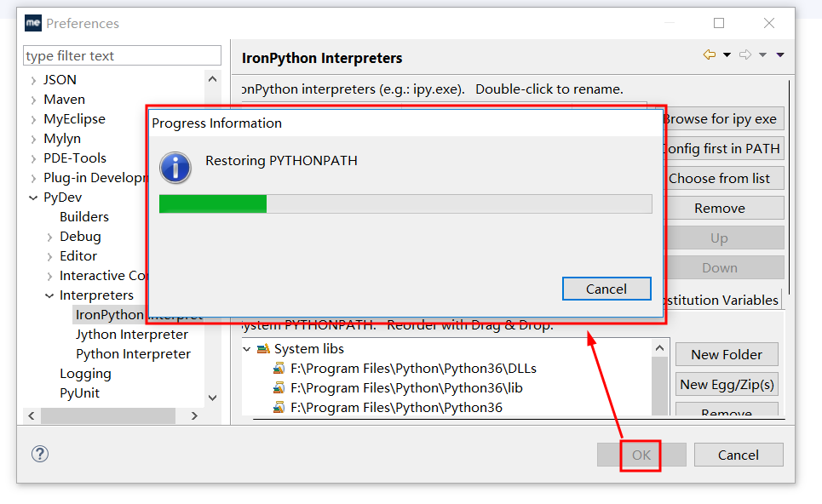Expand the JSON tree node

point(33,80)
